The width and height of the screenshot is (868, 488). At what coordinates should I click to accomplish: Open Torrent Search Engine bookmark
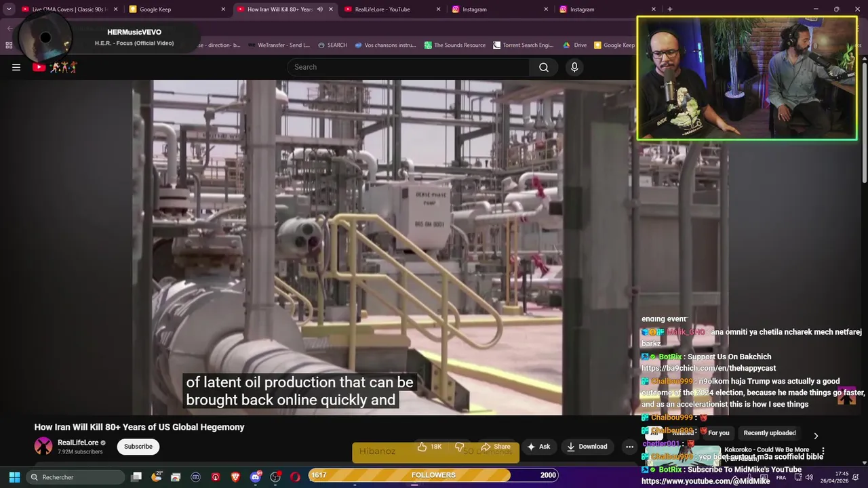pos(524,45)
